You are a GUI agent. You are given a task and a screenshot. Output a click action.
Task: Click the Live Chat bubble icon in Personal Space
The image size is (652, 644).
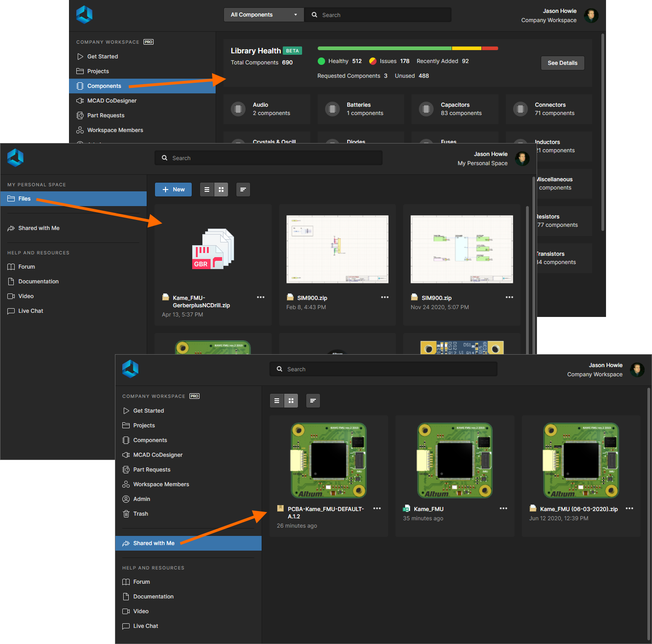[x=11, y=311]
